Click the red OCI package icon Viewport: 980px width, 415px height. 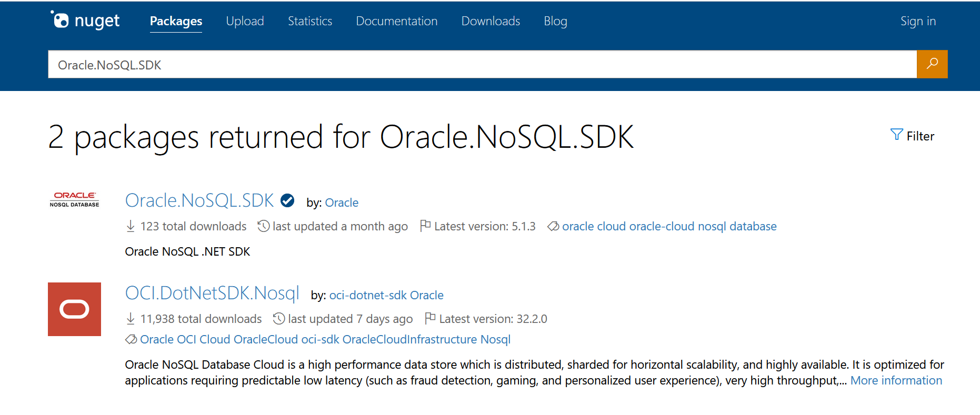click(x=74, y=309)
